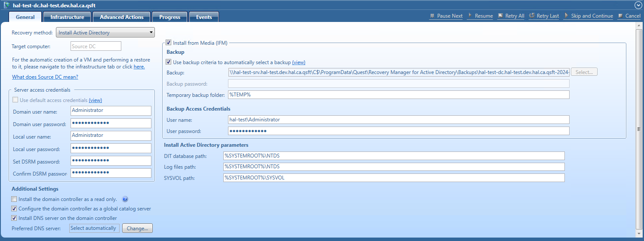Open the read-only domain controller help icon
This screenshot has height=241, width=644.
pos(125,199)
